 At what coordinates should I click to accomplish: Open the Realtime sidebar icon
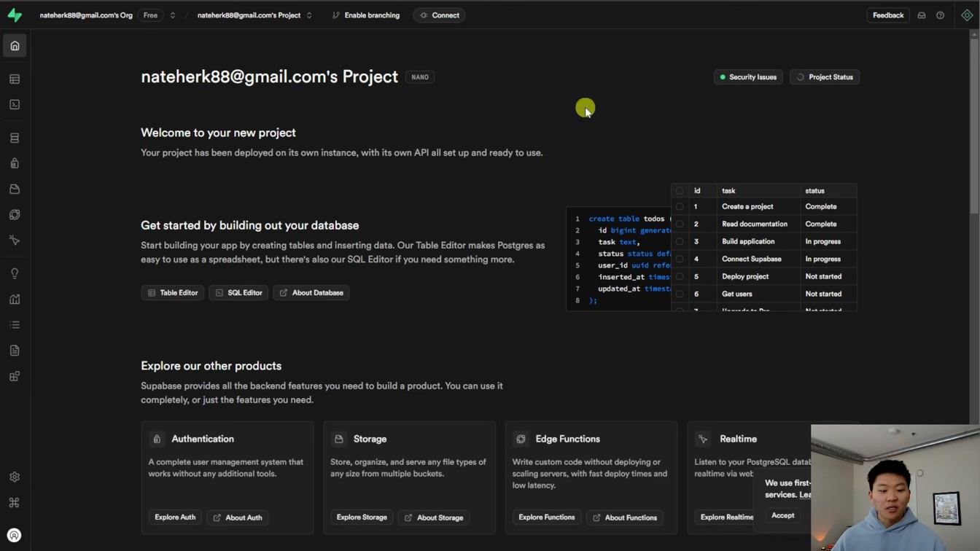(15, 241)
